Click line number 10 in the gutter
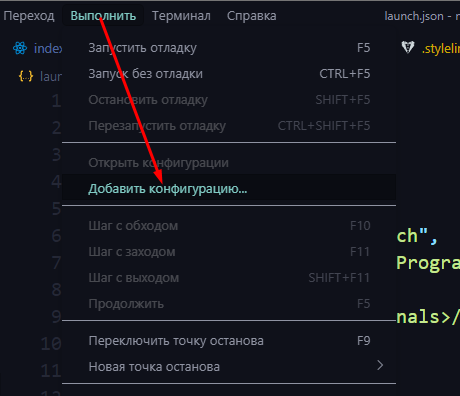 [x=51, y=343]
